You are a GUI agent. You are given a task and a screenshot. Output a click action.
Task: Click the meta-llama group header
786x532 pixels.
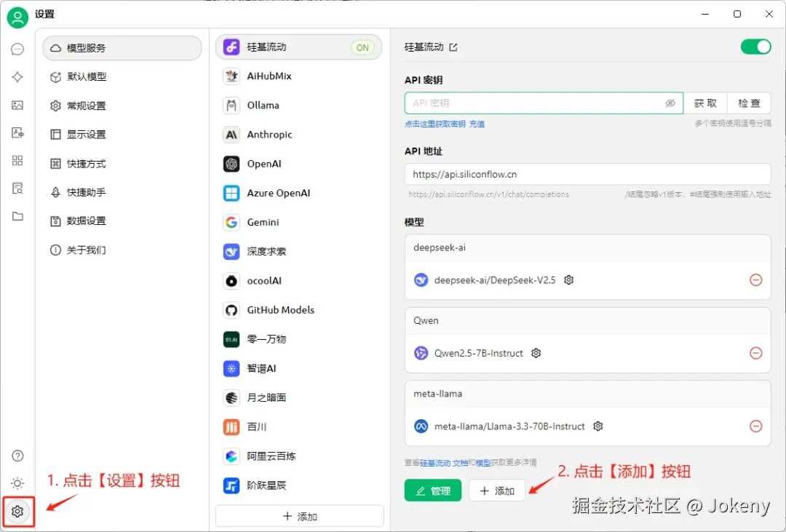coord(587,394)
